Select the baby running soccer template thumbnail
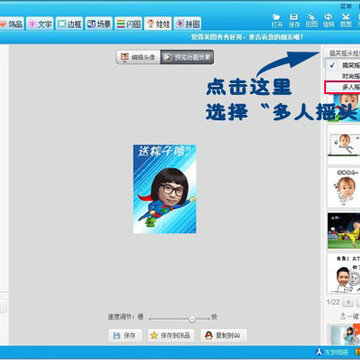360x360 pixels. 344,144
